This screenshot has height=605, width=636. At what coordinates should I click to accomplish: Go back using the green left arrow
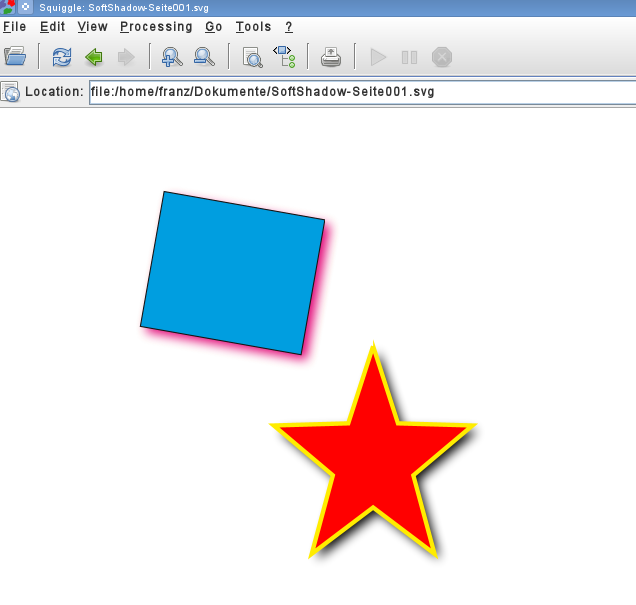(94, 57)
